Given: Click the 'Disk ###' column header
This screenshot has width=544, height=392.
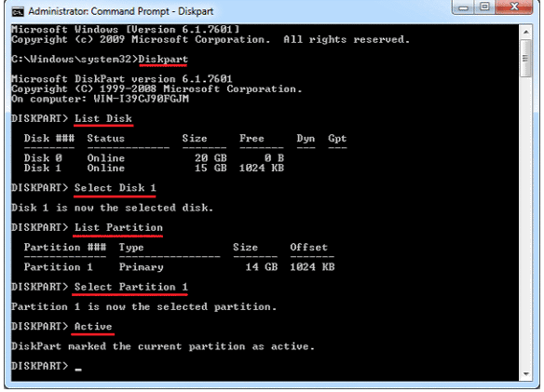Looking at the screenshot, I should pos(49,139).
